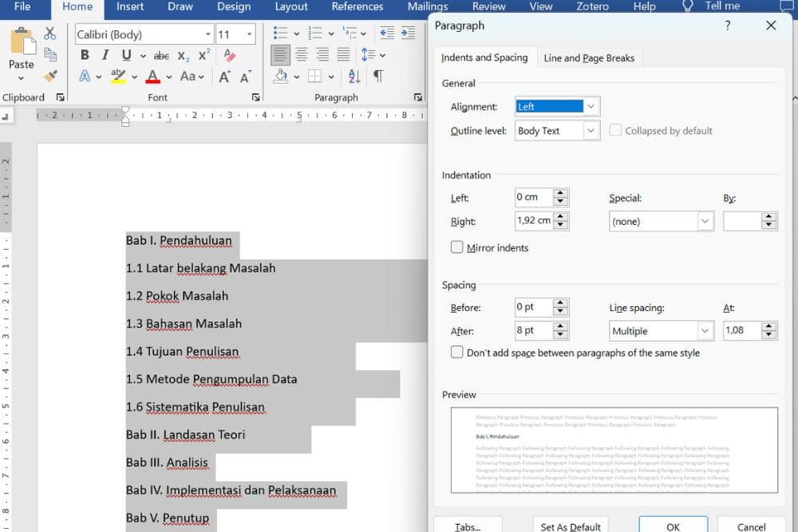The image size is (798, 532).
Task: Justify the selected text
Action: tap(343, 55)
